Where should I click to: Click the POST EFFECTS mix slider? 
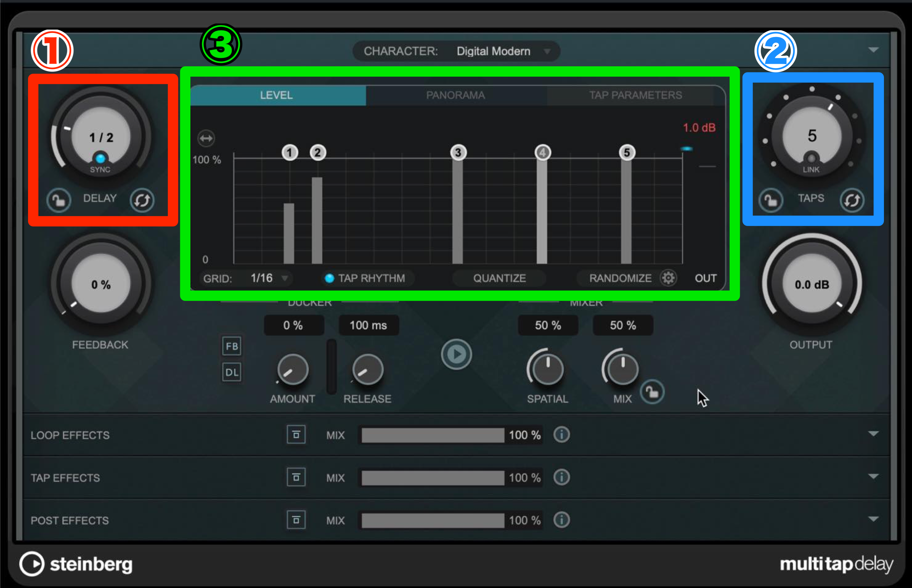(433, 521)
